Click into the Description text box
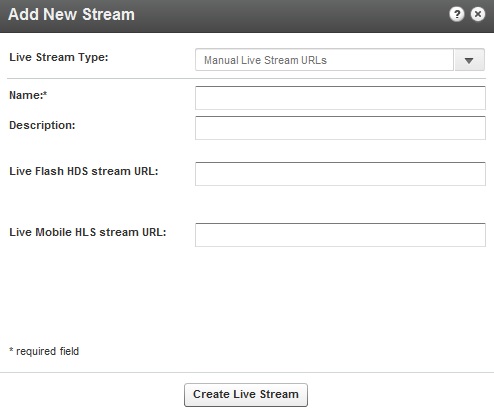This screenshot has height=413, width=494. coord(340,128)
